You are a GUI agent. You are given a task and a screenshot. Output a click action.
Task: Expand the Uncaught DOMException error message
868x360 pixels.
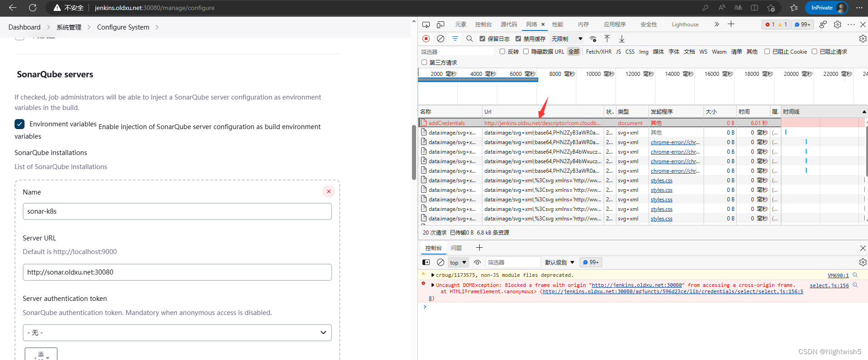[433, 285]
